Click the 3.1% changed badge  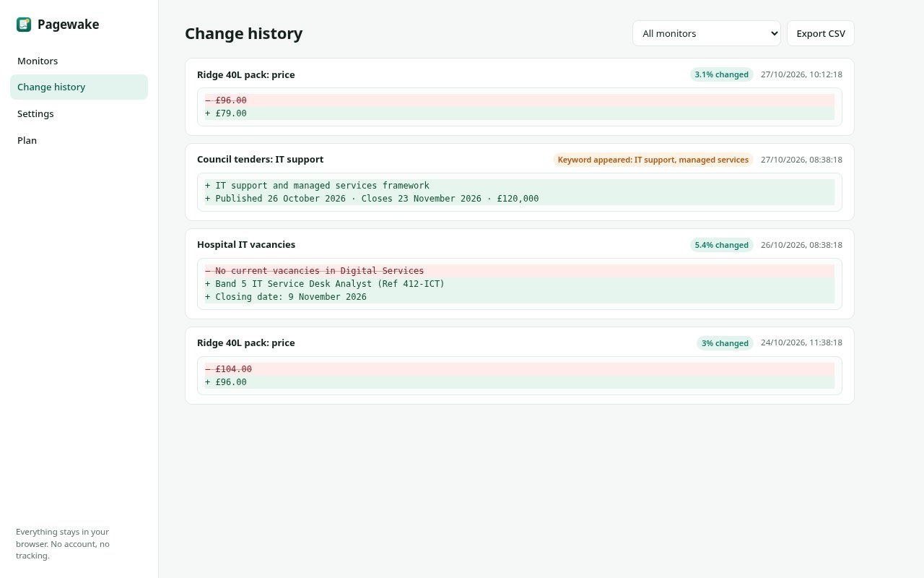[x=722, y=74]
